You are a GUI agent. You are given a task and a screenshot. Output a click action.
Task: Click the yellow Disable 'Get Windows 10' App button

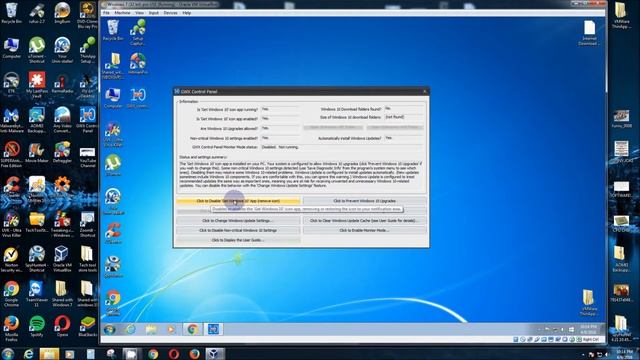[238, 201]
